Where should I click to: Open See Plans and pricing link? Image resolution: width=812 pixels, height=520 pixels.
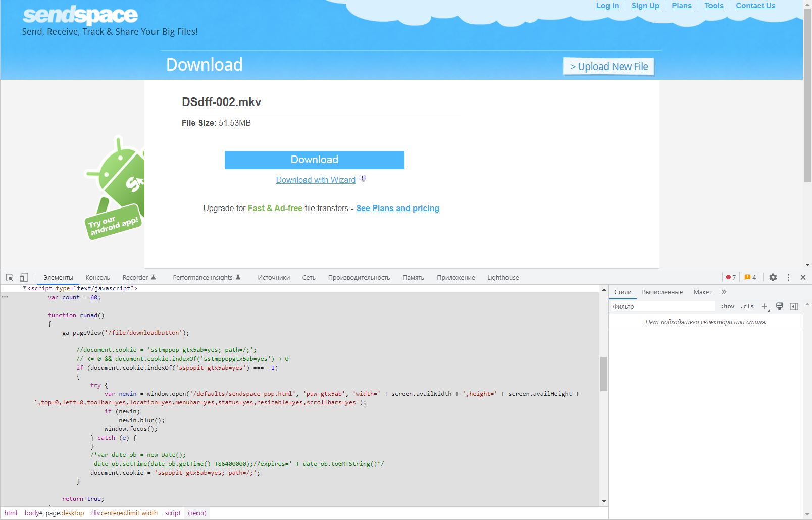pos(397,208)
